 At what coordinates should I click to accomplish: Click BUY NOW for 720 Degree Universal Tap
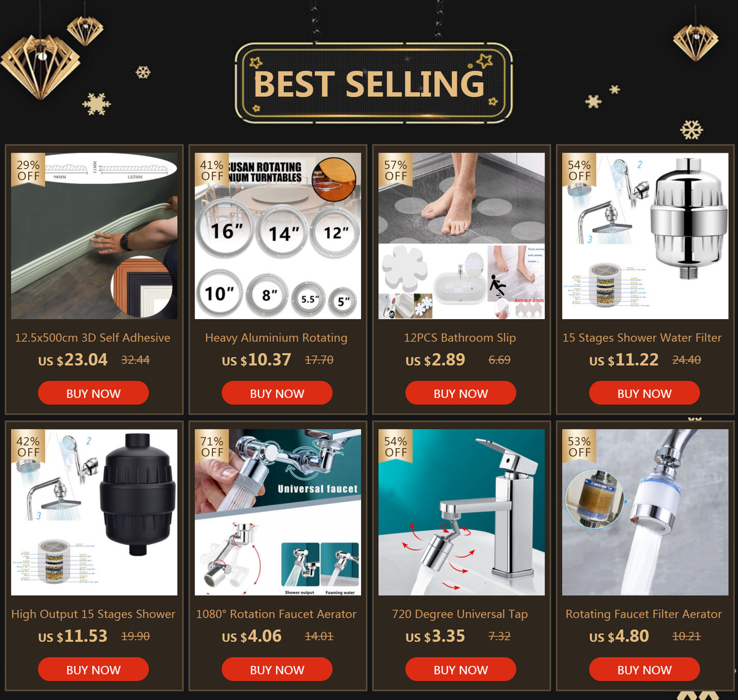pyautogui.click(x=461, y=669)
